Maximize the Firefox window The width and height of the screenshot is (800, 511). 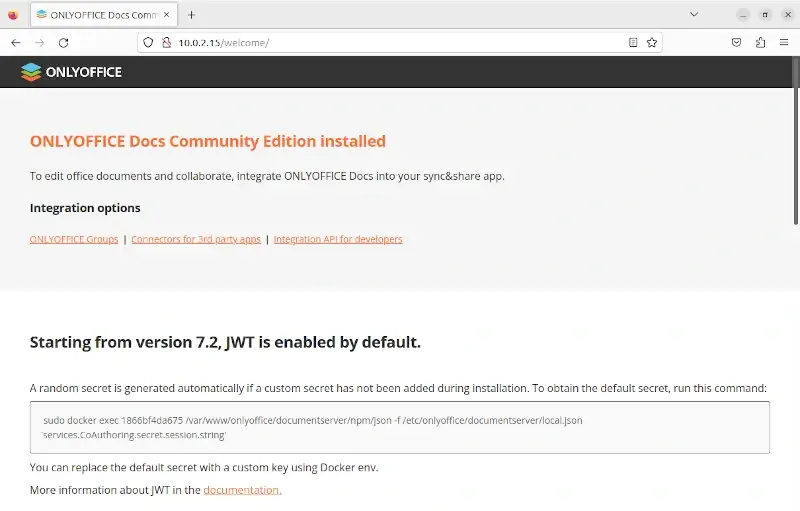(765, 15)
